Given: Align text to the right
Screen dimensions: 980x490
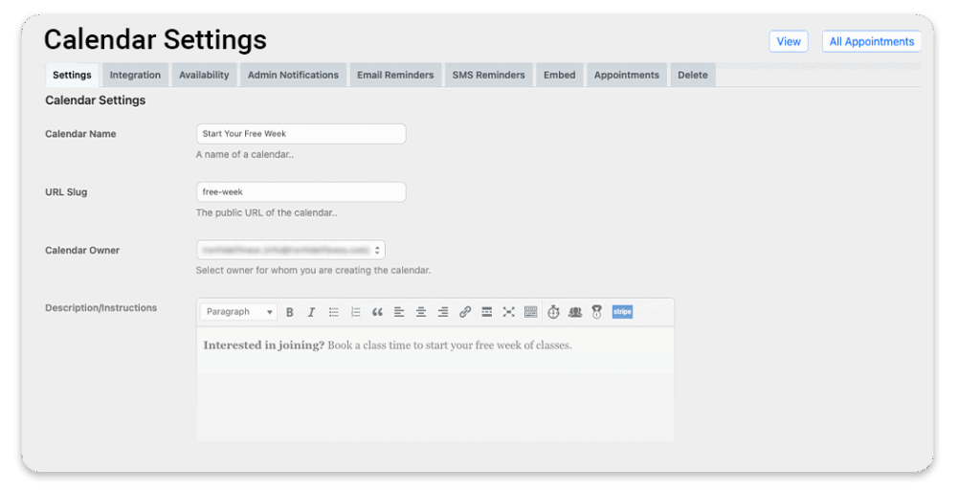Looking at the screenshot, I should [443, 312].
